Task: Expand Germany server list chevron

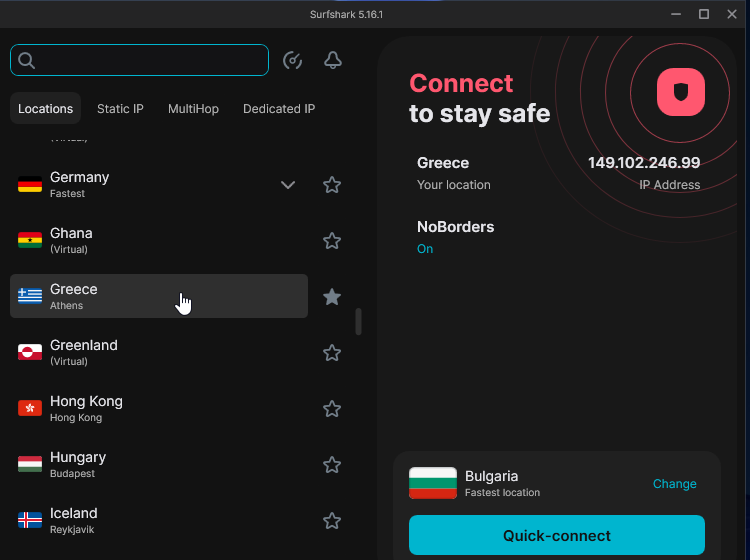Action: [288, 185]
